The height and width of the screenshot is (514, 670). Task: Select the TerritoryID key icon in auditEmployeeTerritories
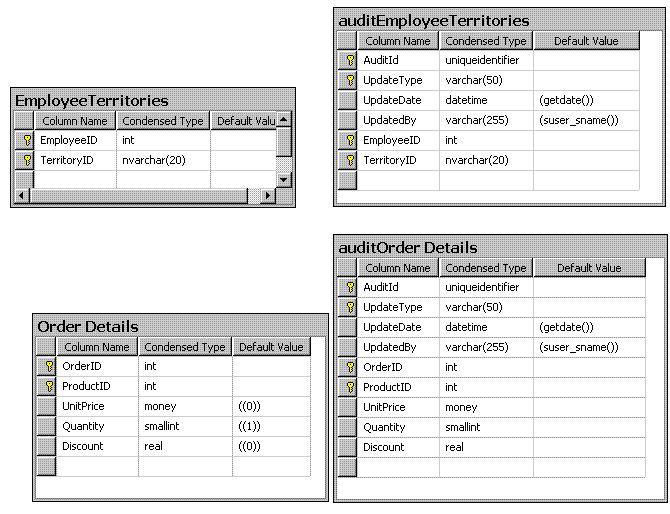tap(349, 160)
